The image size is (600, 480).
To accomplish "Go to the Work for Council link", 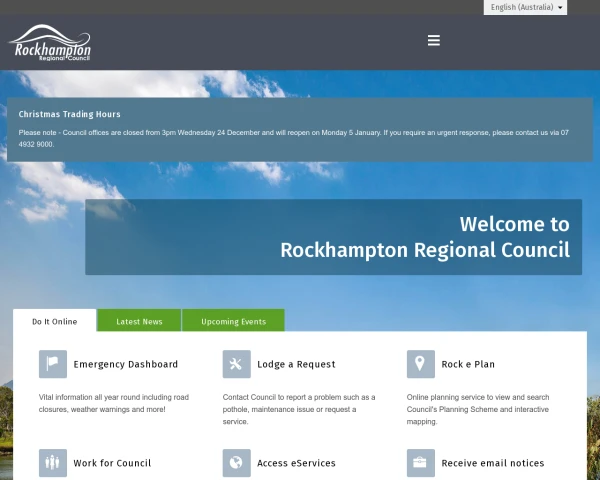I will pyautogui.click(x=112, y=463).
